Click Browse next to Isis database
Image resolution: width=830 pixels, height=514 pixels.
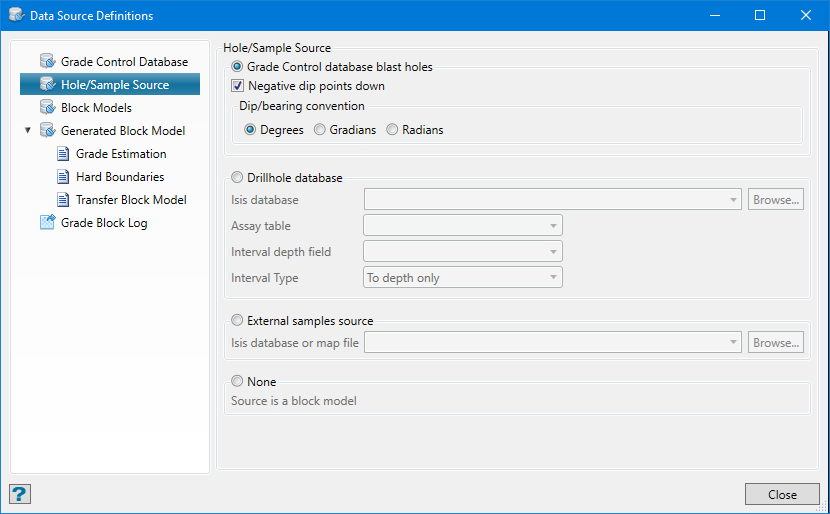point(776,200)
